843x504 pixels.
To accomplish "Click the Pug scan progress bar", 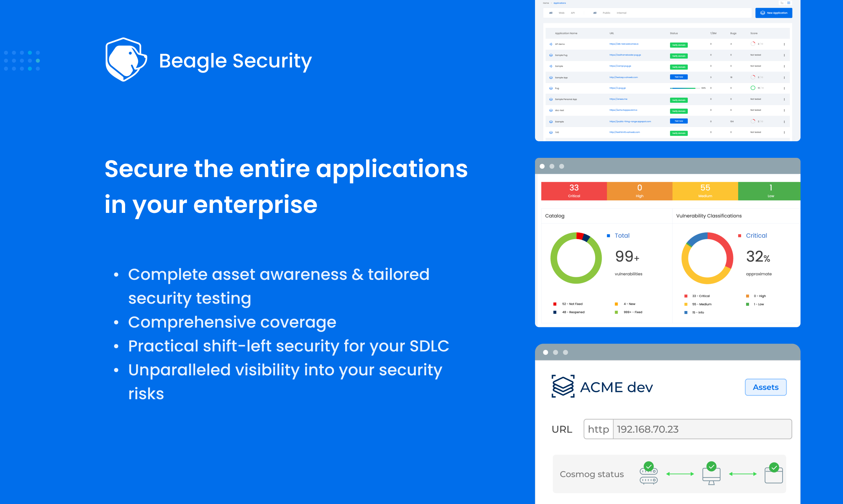I will 683,88.
